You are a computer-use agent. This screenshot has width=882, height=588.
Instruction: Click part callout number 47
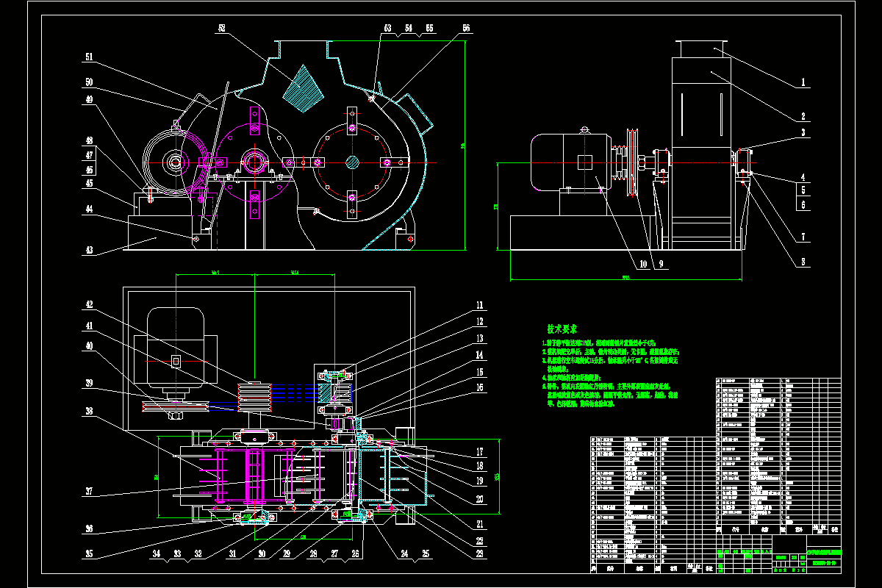[x=90, y=155]
